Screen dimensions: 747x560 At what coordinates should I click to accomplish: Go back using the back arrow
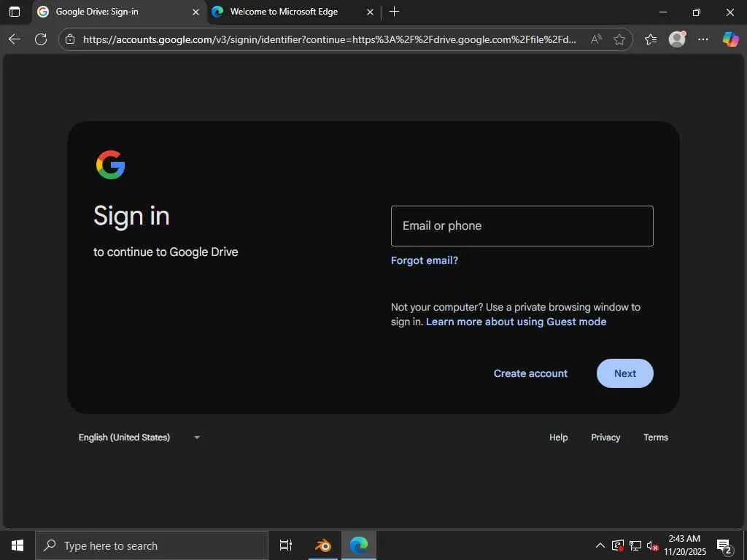[x=15, y=39]
